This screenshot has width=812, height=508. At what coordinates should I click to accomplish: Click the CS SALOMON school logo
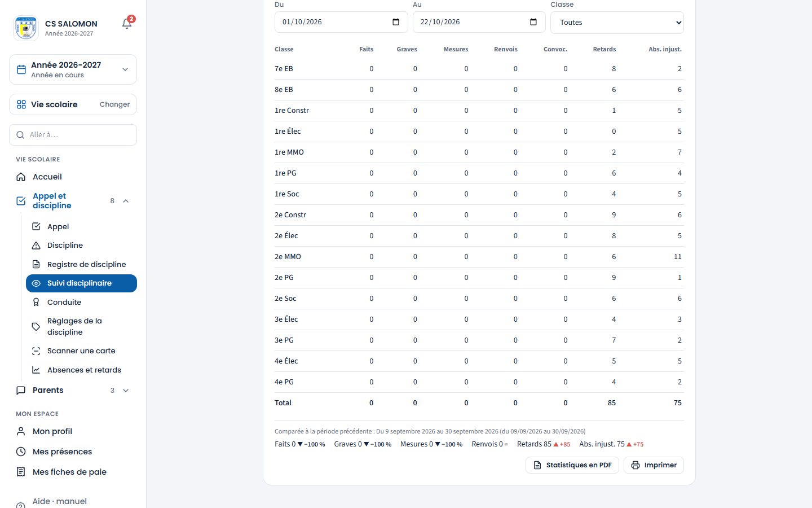[25, 28]
